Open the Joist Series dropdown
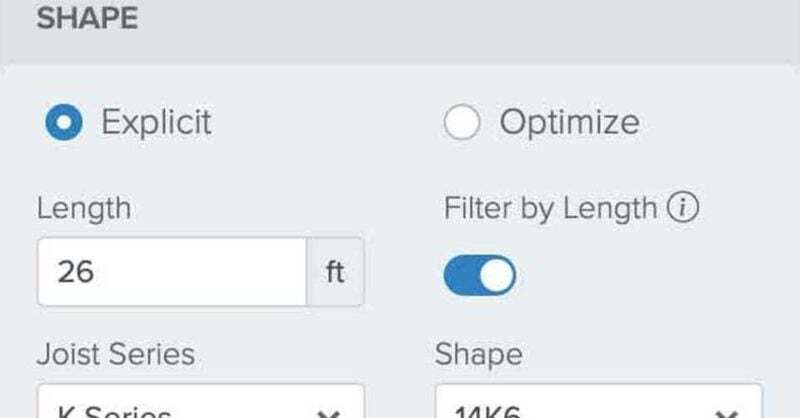The height and width of the screenshot is (418, 800). [200, 405]
